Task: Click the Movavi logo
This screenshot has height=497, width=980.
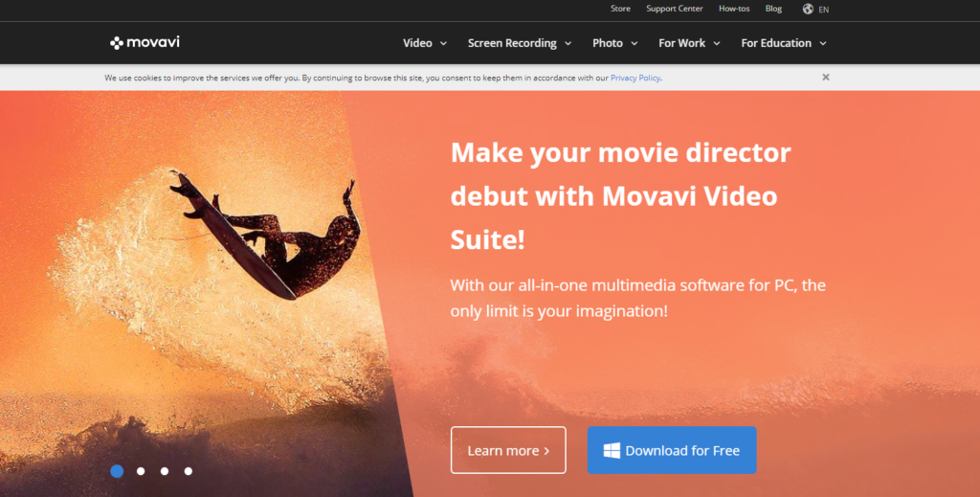Action: coord(145,42)
